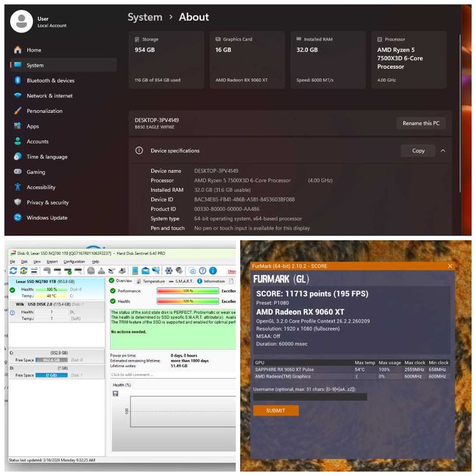Click the C: Free Space bar
The image size is (476, 476).
pos(52,360)
